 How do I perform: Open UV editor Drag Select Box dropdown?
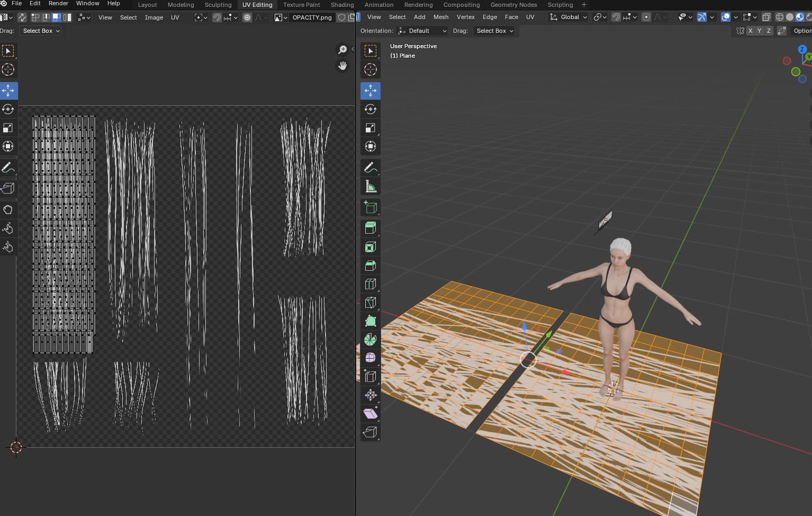(41, 31)
